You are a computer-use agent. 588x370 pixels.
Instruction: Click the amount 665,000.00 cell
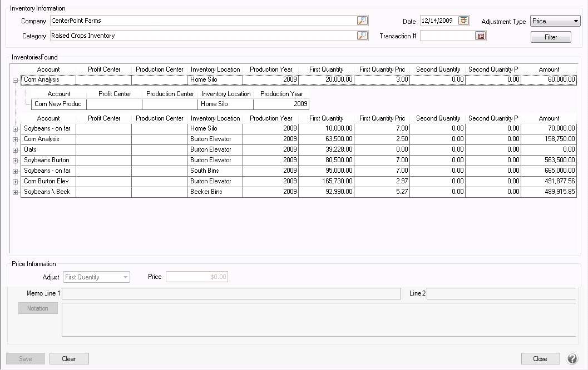click(x=549, y=171)
